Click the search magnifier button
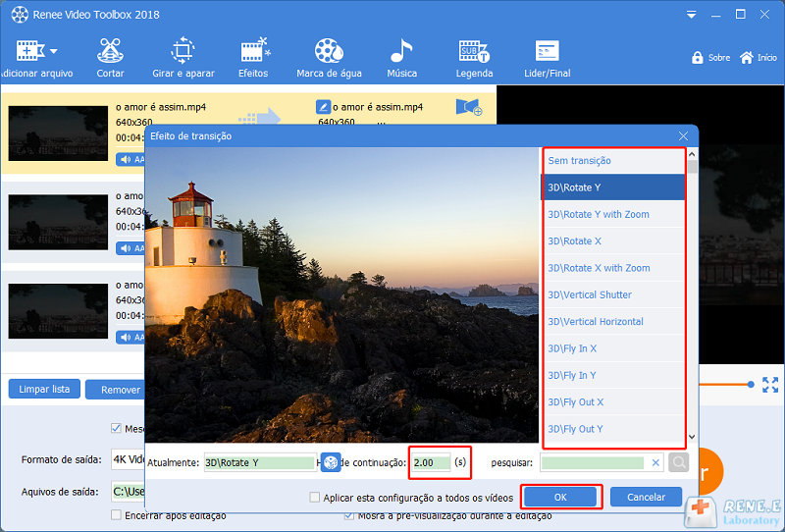This screenshot has width=785, height=532. (678, 462)
